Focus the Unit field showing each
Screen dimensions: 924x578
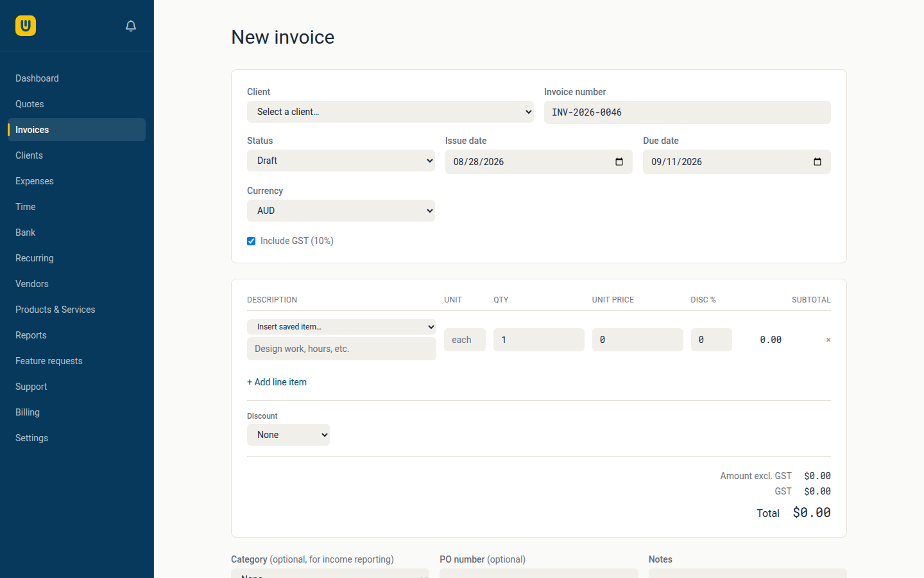(x=465, y=340)
